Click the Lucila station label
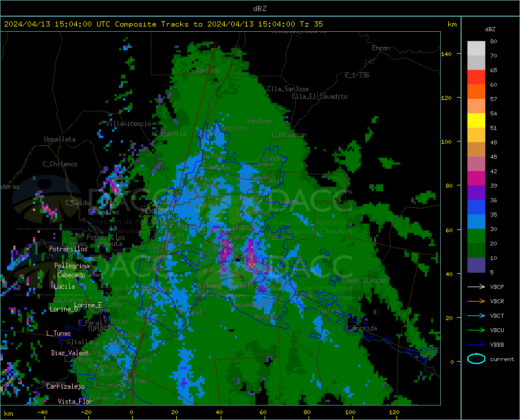This screenshot has width=520, height=420. point(64,287)
